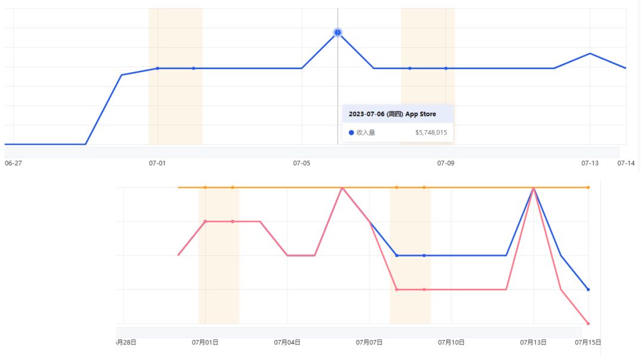Image resolution: width=644 pixels, height=361 pixels.
Task: Click the 07-05 x-axis date label
Action: (x=302, y=163)
